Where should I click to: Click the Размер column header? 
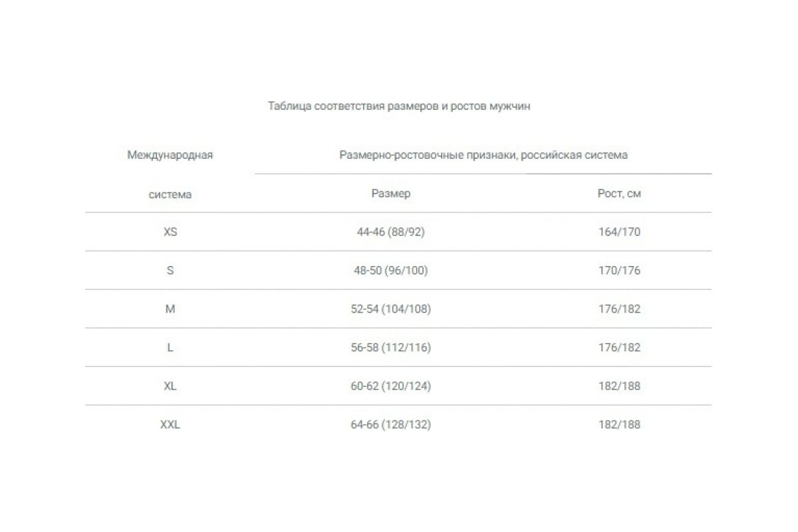pyautogui.click(x=391, y=194)
